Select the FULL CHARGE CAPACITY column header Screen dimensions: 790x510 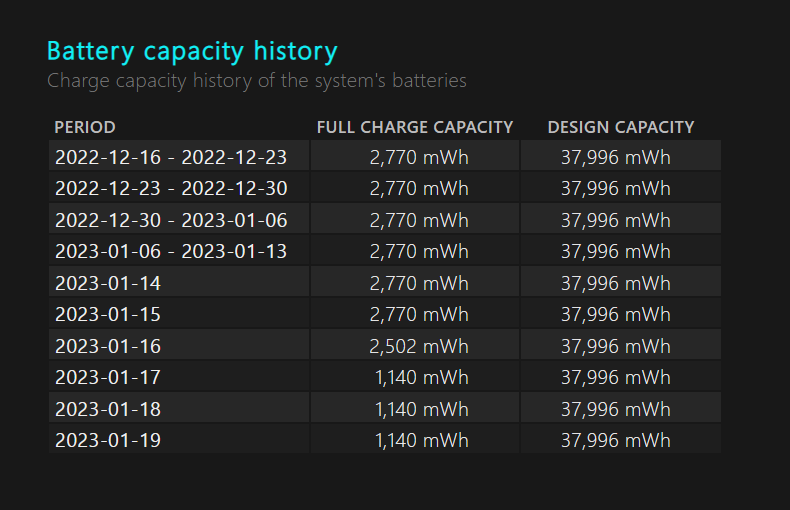[x=415, y=127]
